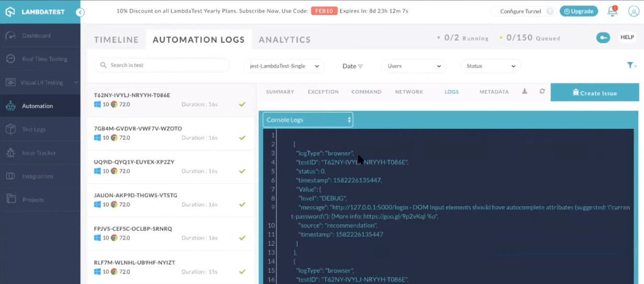
Task: Download the console logs
Action: (x=525, y=91)
